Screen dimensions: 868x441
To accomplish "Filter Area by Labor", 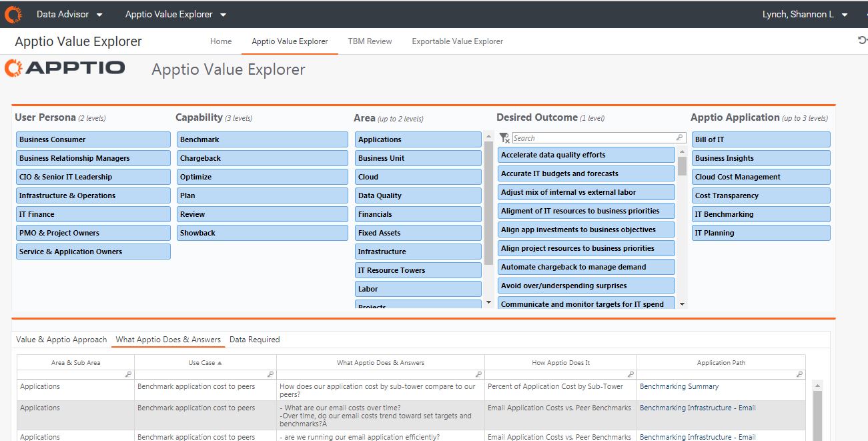I will pyautogui.click(x=418, y=289).
